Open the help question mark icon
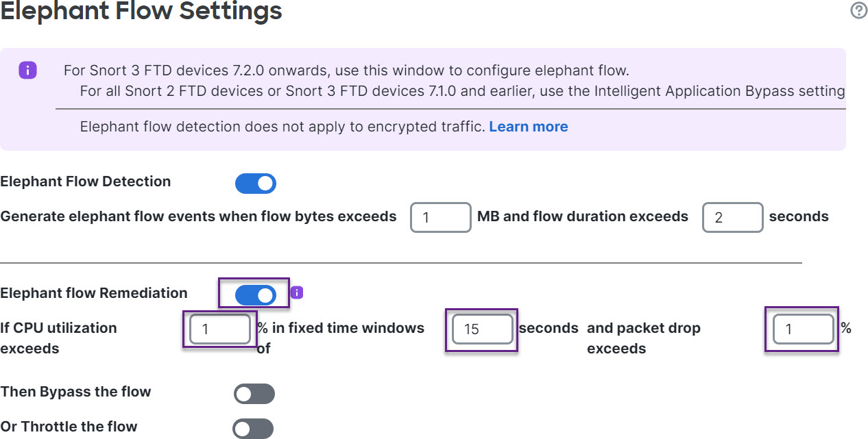 858,10
